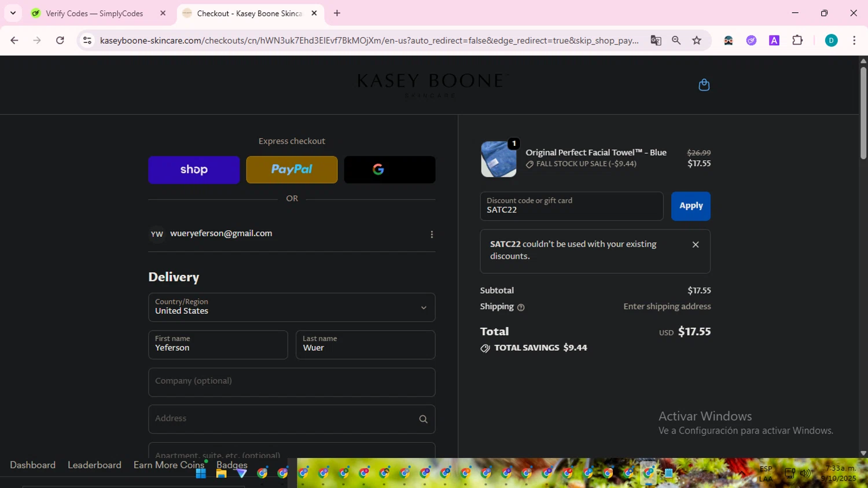Open the Dashboard menu item
This screenshot has height=488, width=868.
point(32,465)
